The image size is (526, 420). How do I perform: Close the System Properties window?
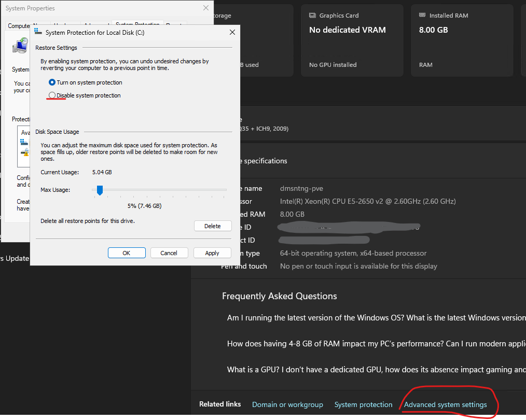[206, 8]
